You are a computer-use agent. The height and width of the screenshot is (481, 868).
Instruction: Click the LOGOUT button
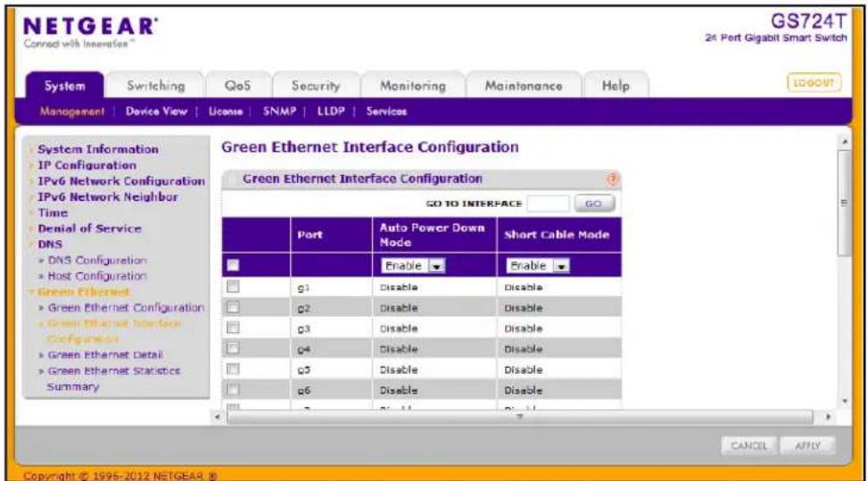point(814,83)
